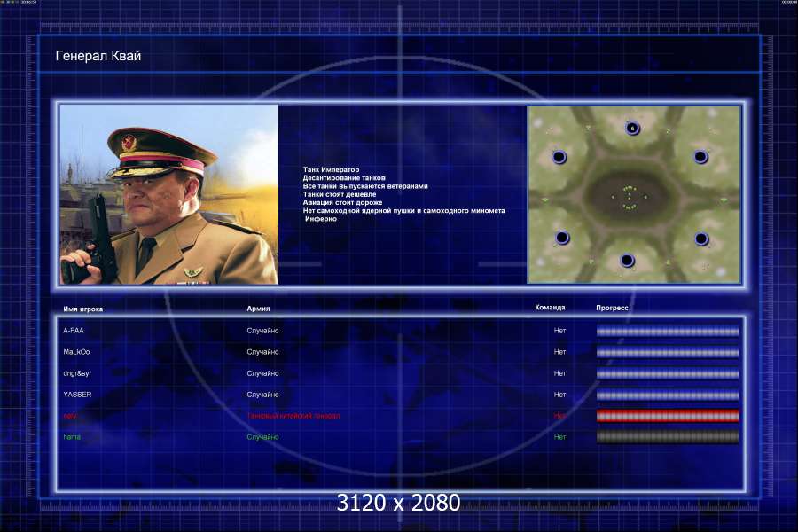Select the upper-right start marker on minimap
The height and width of the screenshot is (532, 798).
(x=700, y=157)
